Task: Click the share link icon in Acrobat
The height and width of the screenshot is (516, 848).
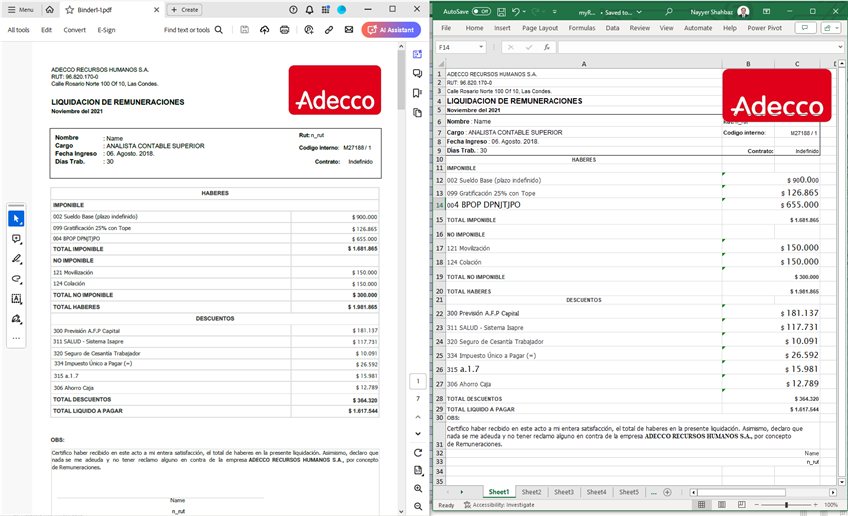Action: [x=328, y=30]
